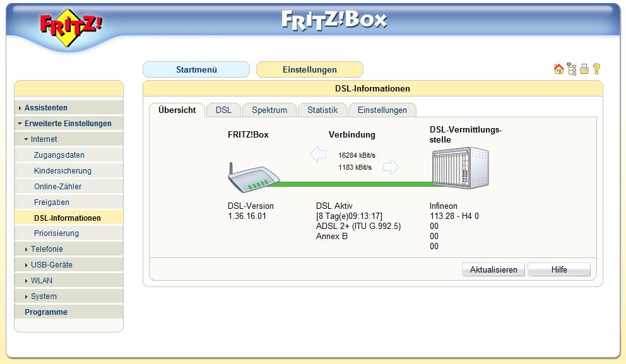Switch to the DSL tab
The image size is (626, 364).
click(223, 110)
